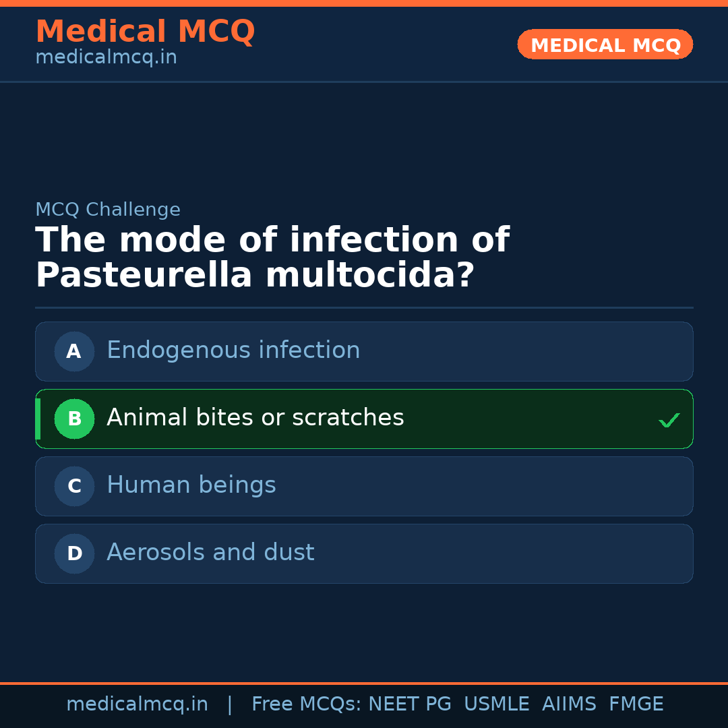Select the Aerosols and dust option
This screenshot has height=728, width=728.
click(210, 553)
